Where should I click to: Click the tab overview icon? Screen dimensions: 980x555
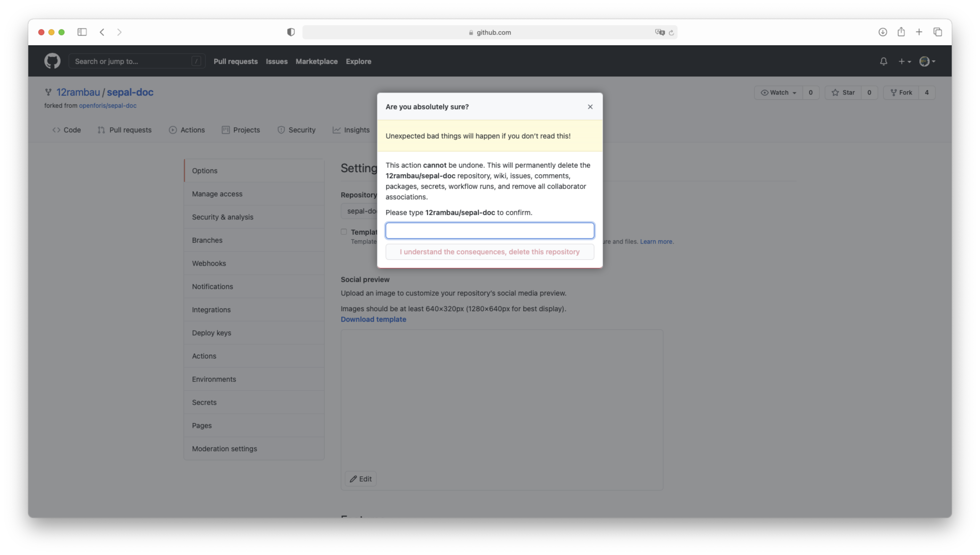click(938, 32)
